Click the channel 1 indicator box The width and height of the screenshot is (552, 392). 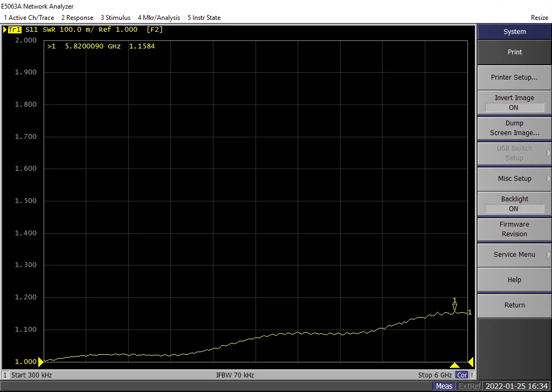coord(5,375)
